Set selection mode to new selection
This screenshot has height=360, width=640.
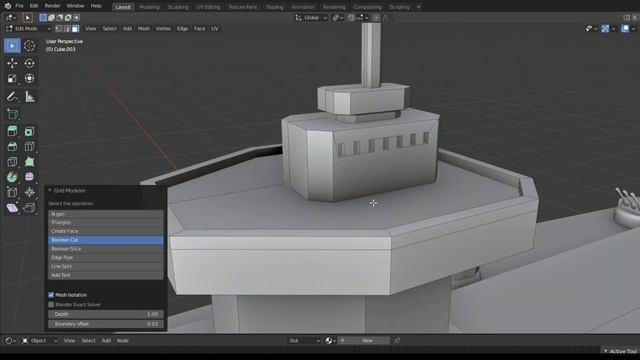43,18
